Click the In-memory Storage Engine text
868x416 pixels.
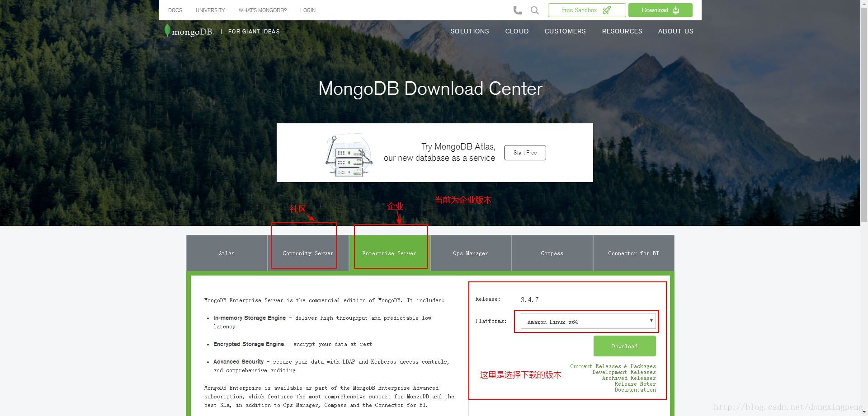coord(250,318)
